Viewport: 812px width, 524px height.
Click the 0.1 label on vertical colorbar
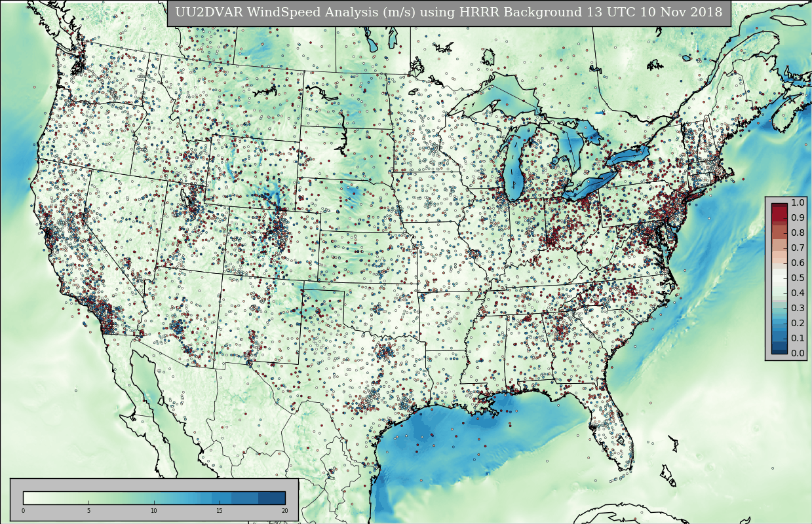pos(798,338)
